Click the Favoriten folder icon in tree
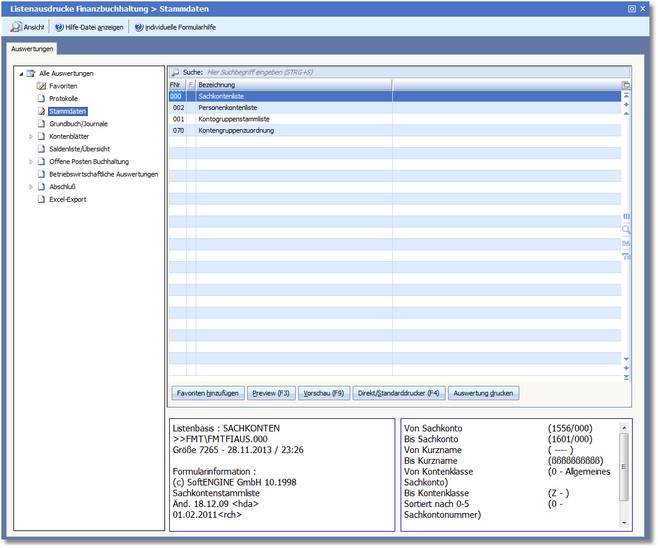The width and height of the screenshot is (658, 548). pos(42,86)
